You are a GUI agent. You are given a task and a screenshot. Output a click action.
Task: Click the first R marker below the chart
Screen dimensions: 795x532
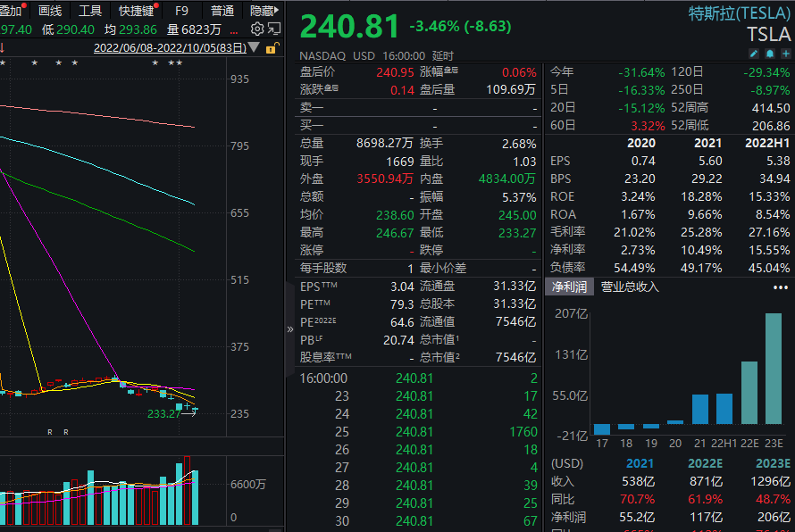tap(50, 432)
